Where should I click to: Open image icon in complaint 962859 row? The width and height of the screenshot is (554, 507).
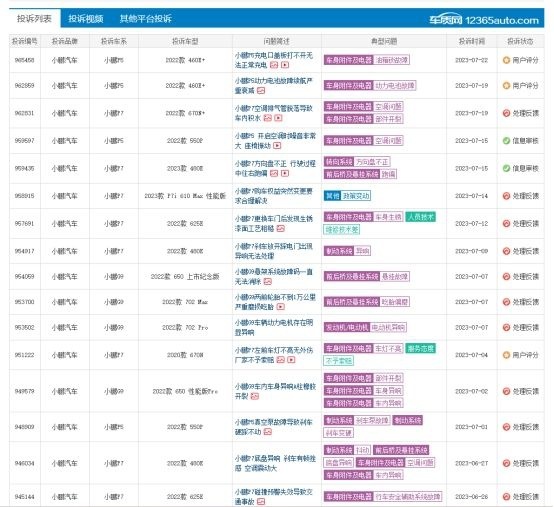point(261,90)
